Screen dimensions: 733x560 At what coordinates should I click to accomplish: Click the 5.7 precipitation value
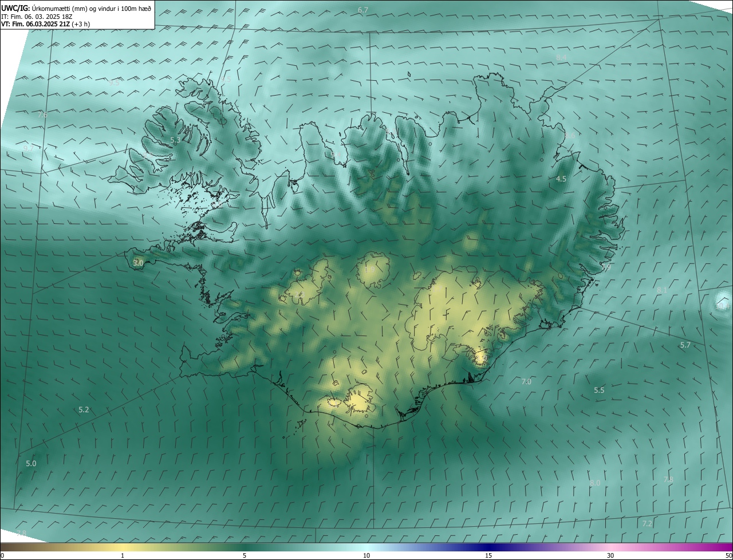[x=685, y=345]
